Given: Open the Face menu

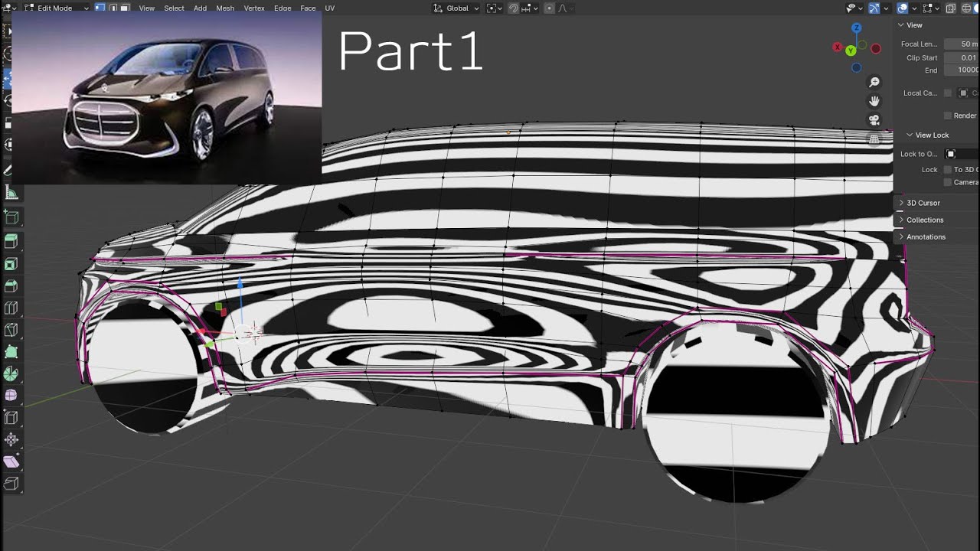Looking at the screenshot, I should click(x=308, y=8).
